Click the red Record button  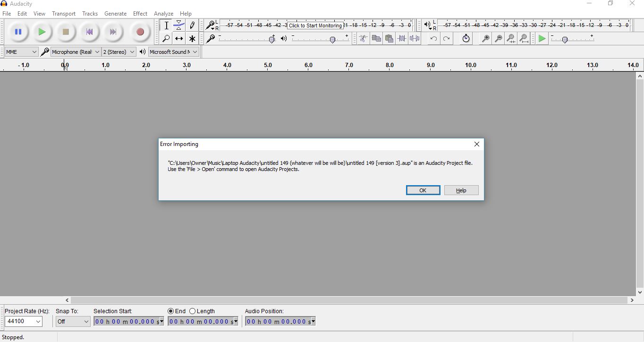[x=140, y=32]
